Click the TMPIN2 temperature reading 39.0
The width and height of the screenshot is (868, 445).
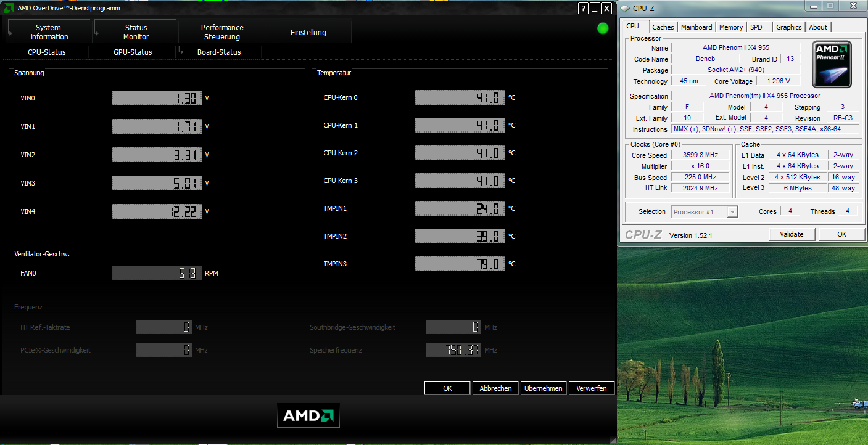click(460, 236)
